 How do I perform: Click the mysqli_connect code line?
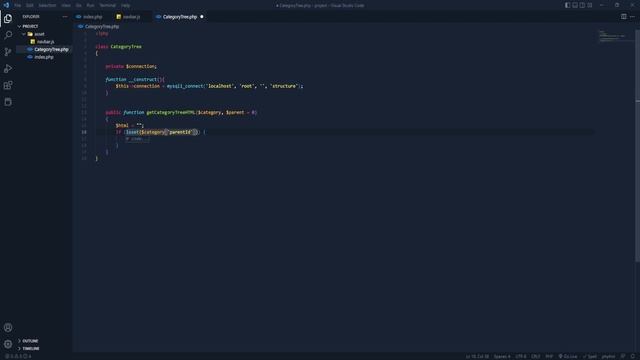[209, 86]
